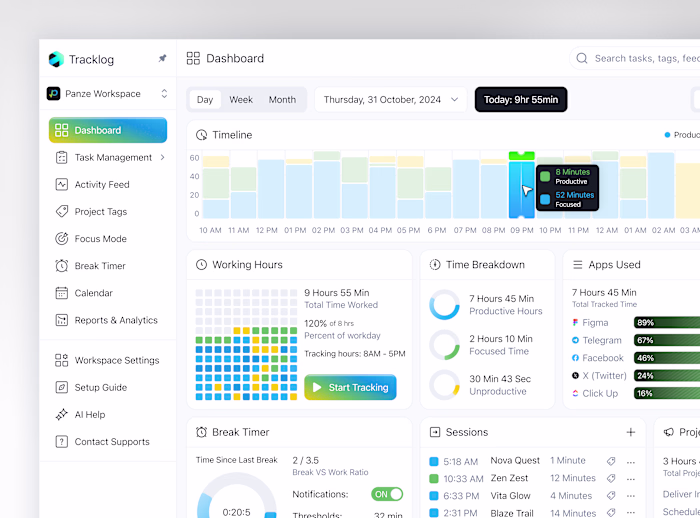Click the Facebook 46% usage bar

(667, 358)
